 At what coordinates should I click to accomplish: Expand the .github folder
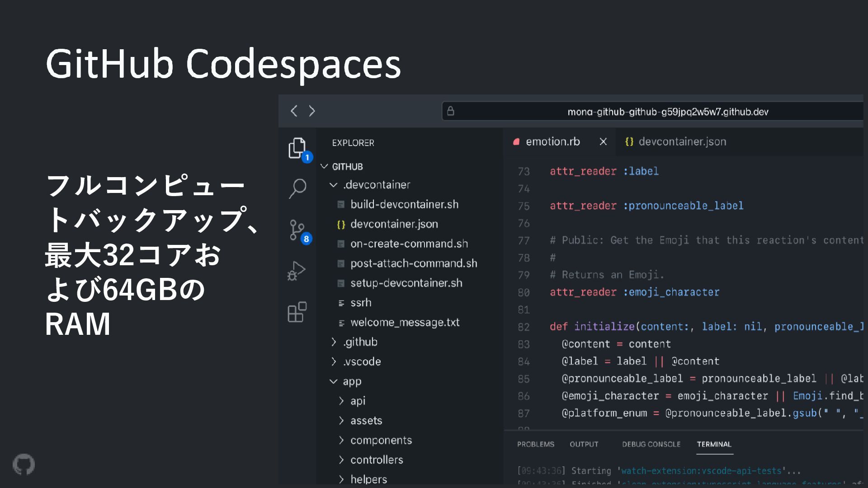coord(334,342)
